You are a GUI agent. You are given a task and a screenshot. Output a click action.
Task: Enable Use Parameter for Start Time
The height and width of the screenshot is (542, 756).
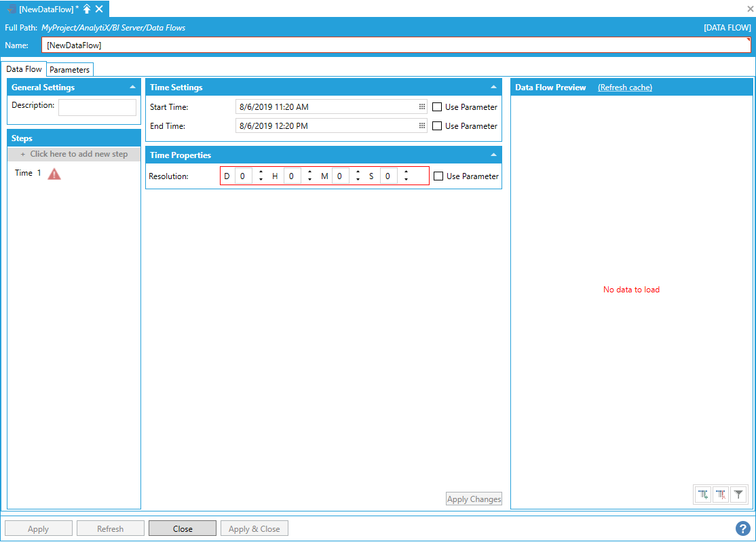tap(437, 107)
